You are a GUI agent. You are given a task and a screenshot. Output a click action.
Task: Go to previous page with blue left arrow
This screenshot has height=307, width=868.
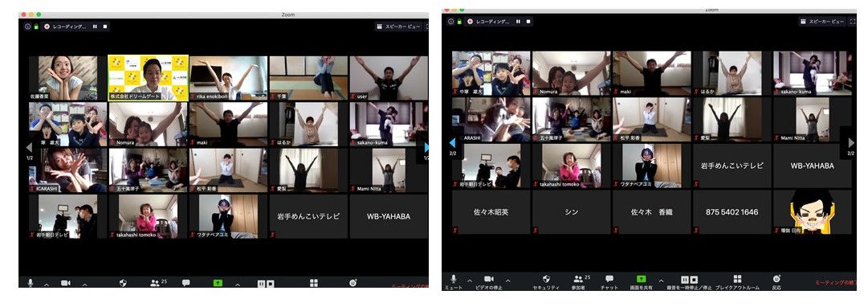(452, 144)
